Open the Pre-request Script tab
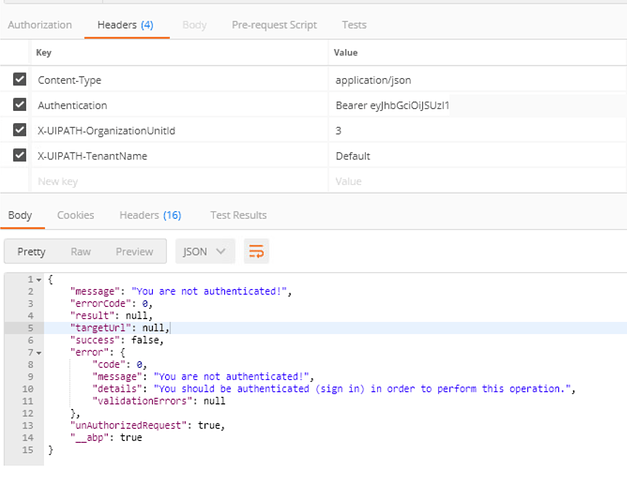This screenshot has height=500, width=627. click(x=273, y=24)
